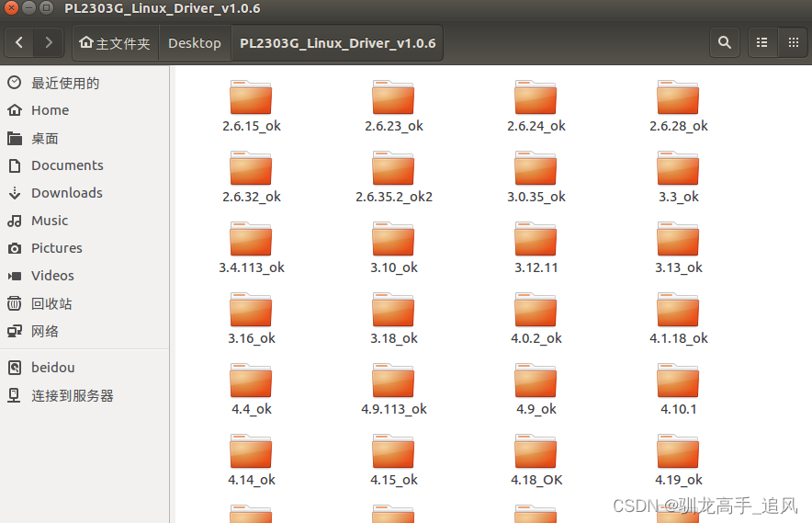Screen dimensions: 812x523
Task: Select folder icon 4.4_ok
Action: pyautogui.click(x=251, y=381)
